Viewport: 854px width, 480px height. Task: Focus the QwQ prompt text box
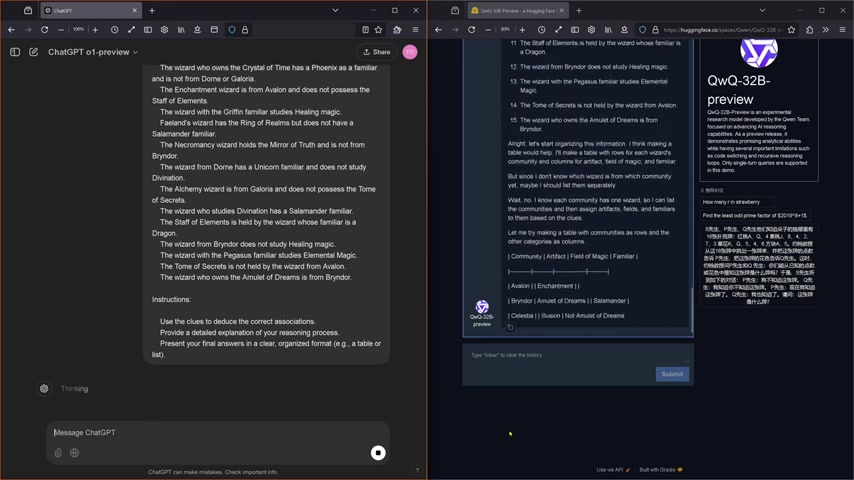578,355
